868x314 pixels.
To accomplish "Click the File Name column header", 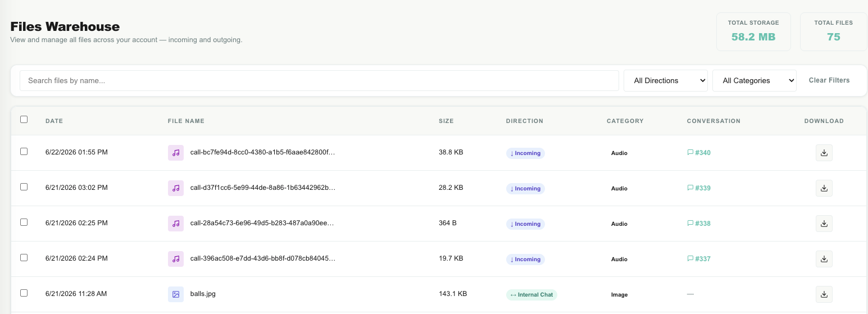I will [x=186, y=121].
